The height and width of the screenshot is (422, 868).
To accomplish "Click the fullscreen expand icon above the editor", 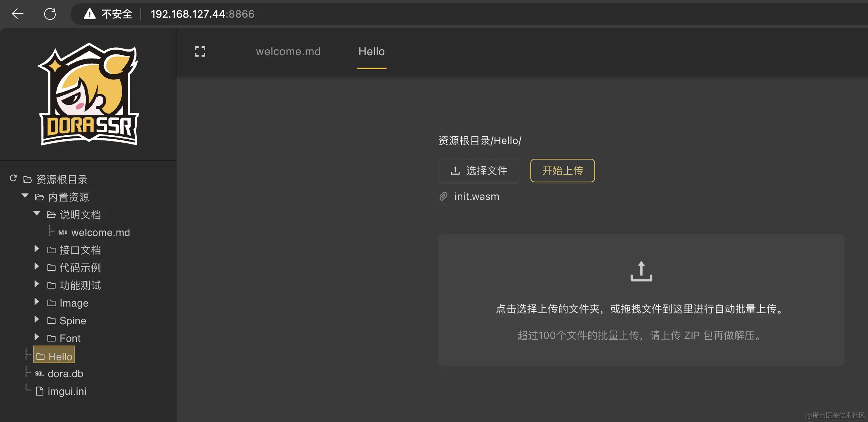I will click(x=200, y=51).
